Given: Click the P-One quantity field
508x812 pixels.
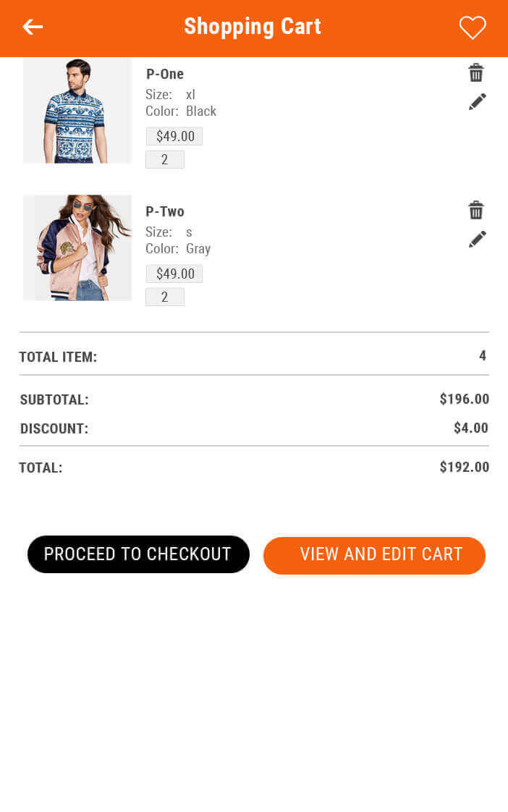Looking at the screenshot, I should coord(165,160).
